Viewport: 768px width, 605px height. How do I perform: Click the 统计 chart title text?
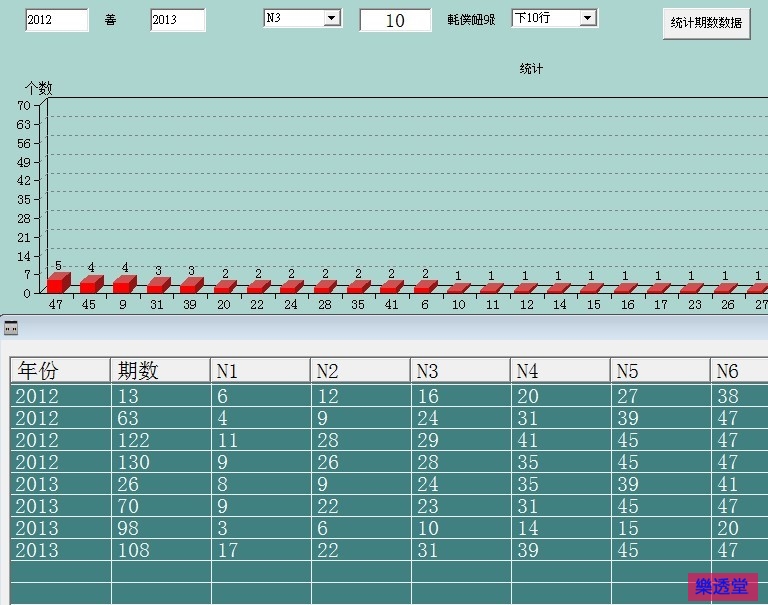coord(531,69)
